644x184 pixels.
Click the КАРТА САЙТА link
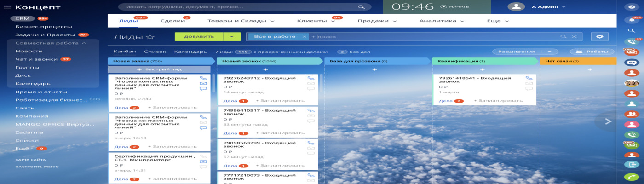pyautogui.click(x=30, y=160)
